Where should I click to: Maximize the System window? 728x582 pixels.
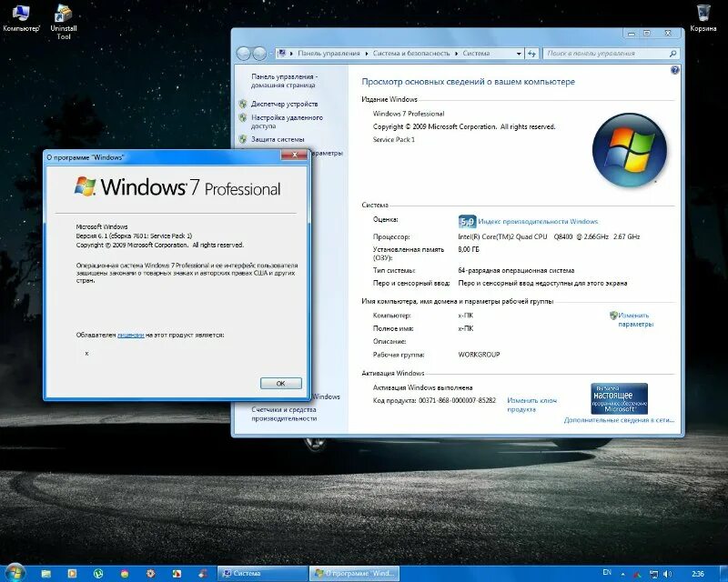[647, 34]
